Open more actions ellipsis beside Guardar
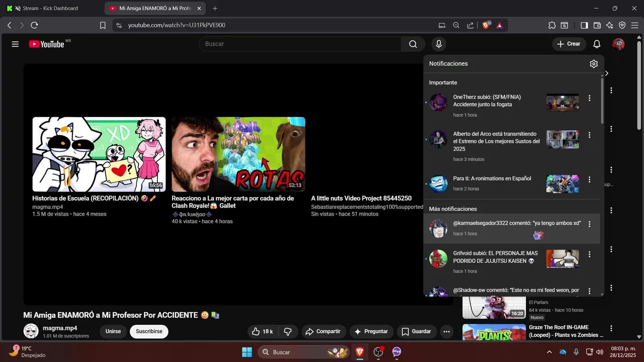The height and width of the screenshot is (362, 644). (446, 332)
